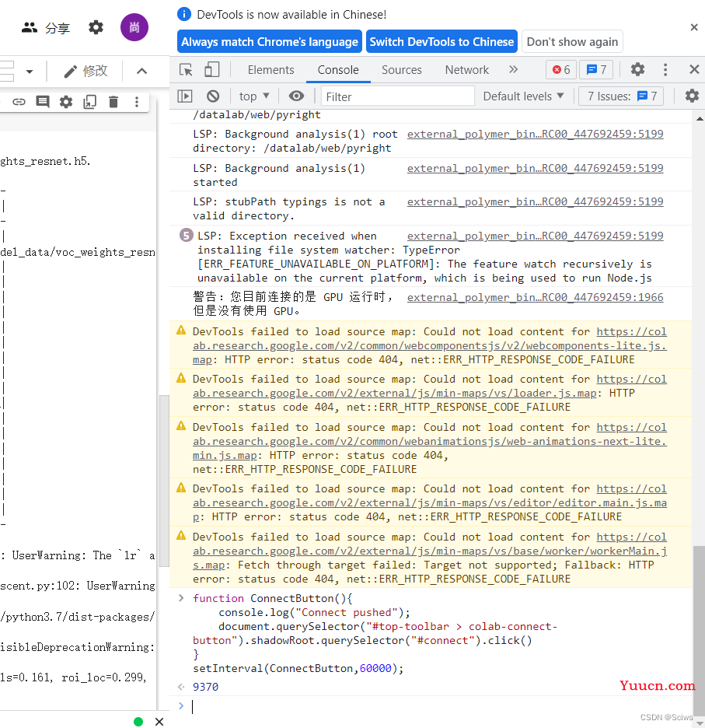Dismiss the DevTools language banner
Screen dimensions: 705x728
tap(694, 27)
